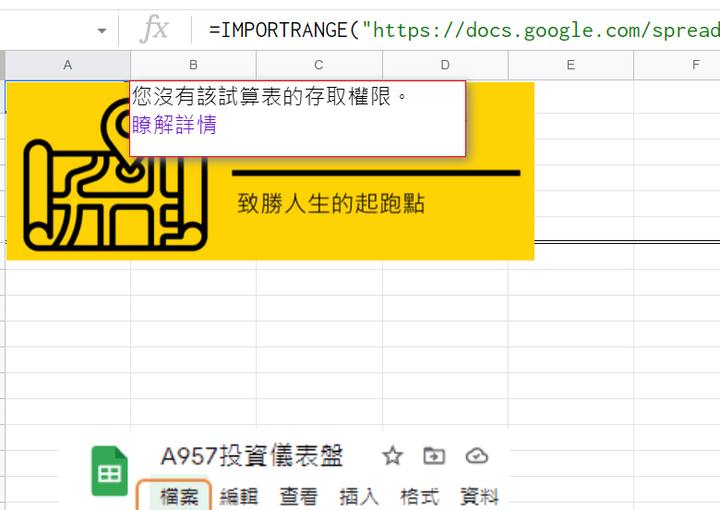Open the 瞭解詳情 link
The height and width of the screenshot is (510, 720).
click(x=174, y=124)
